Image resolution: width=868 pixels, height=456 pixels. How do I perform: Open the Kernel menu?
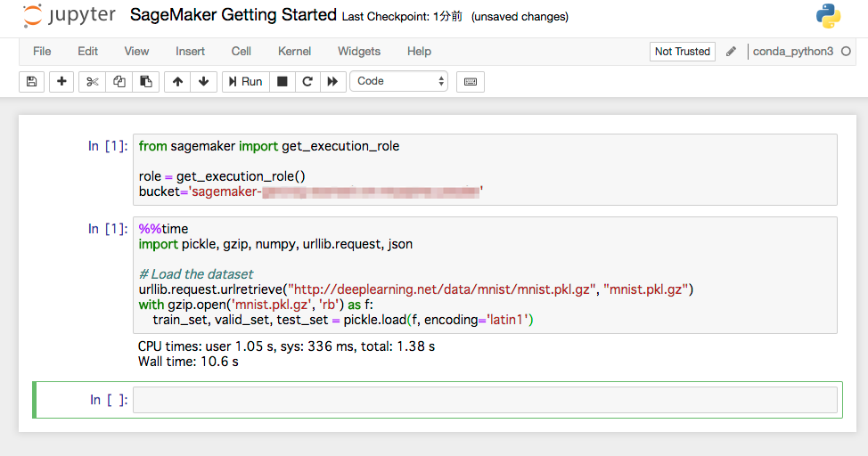click(x=294, y=52)
